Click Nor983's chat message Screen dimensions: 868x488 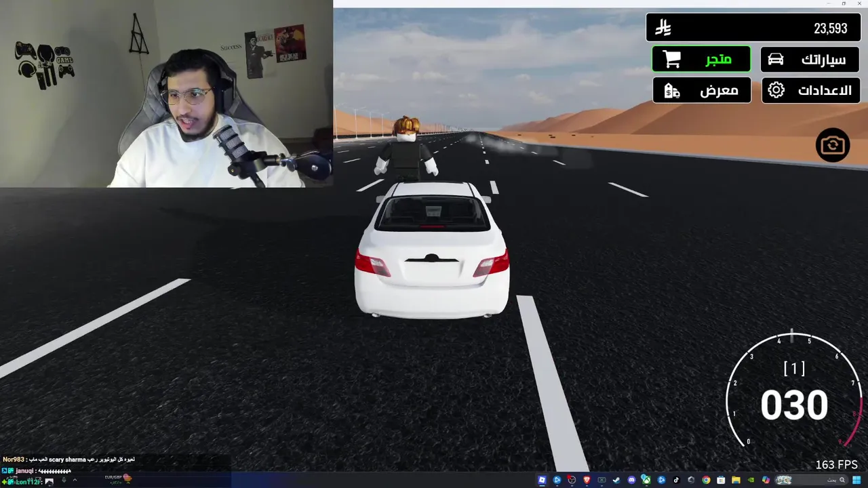[68, 460]
